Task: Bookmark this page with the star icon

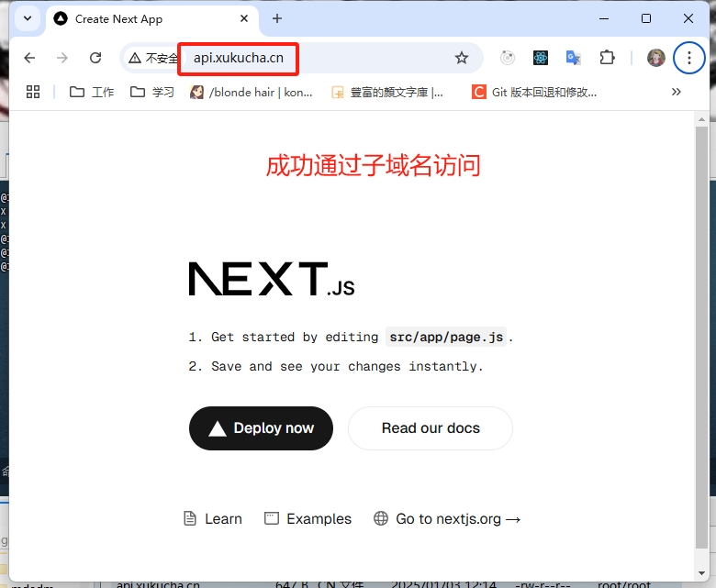Action: (x=462, y=58)
